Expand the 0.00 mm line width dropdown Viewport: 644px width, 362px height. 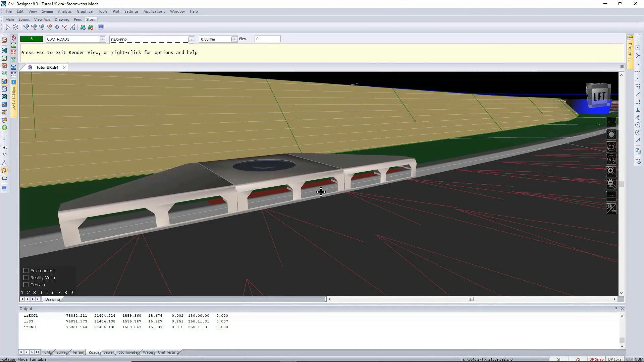pyautogui.click(x=234, y=39)
